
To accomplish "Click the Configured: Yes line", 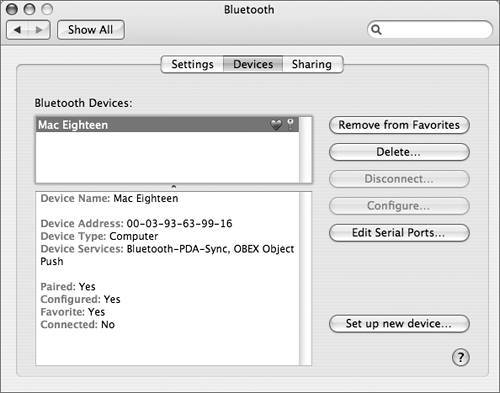I will coord(80,299).
